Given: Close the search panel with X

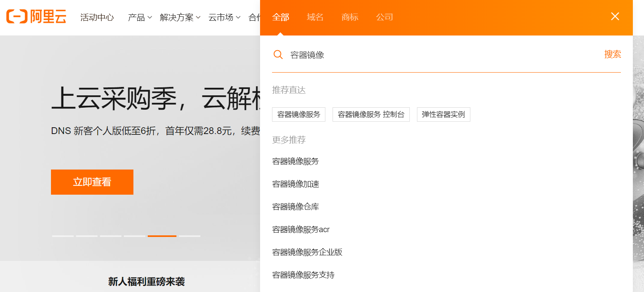Looking at the screenshot, I should coord(615,16).
